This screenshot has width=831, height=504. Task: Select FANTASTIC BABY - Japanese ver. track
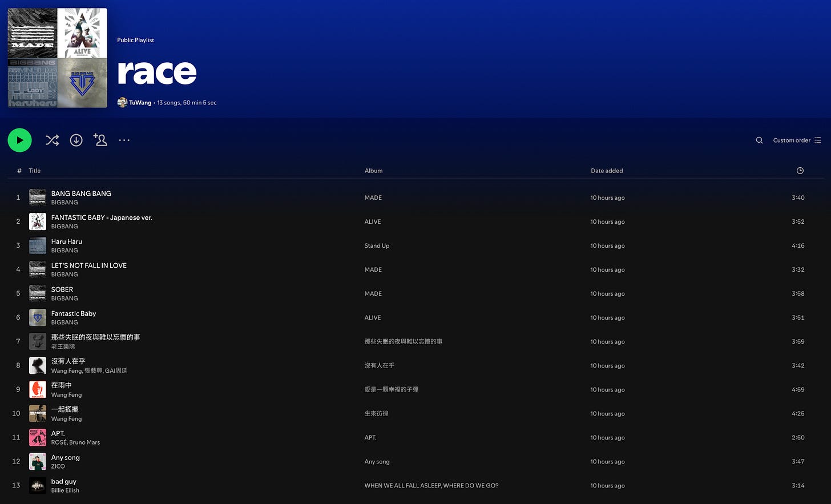[102, 217]
